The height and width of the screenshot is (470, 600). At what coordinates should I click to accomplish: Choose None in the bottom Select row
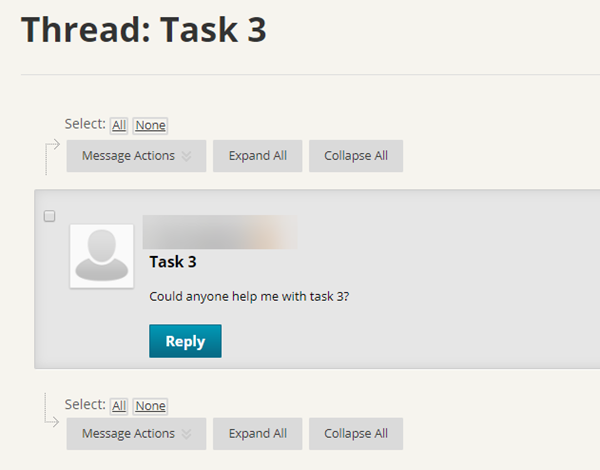pyautogui.click(x=150, y=406)
